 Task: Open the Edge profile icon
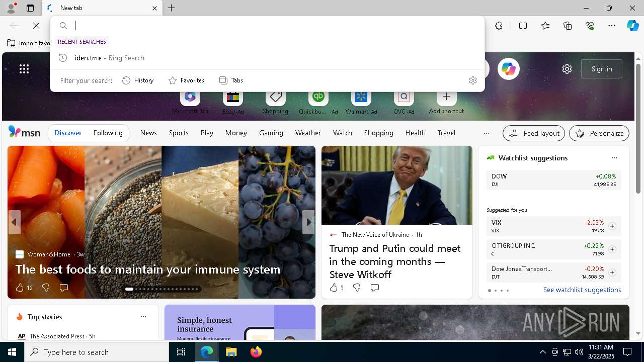point(11,8)
